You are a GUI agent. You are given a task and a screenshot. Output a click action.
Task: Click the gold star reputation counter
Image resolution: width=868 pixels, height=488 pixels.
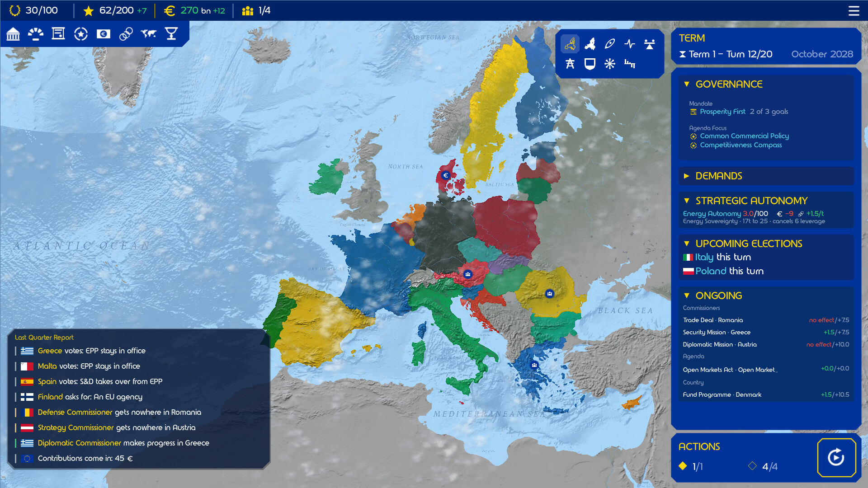click(x=115, y=10)
